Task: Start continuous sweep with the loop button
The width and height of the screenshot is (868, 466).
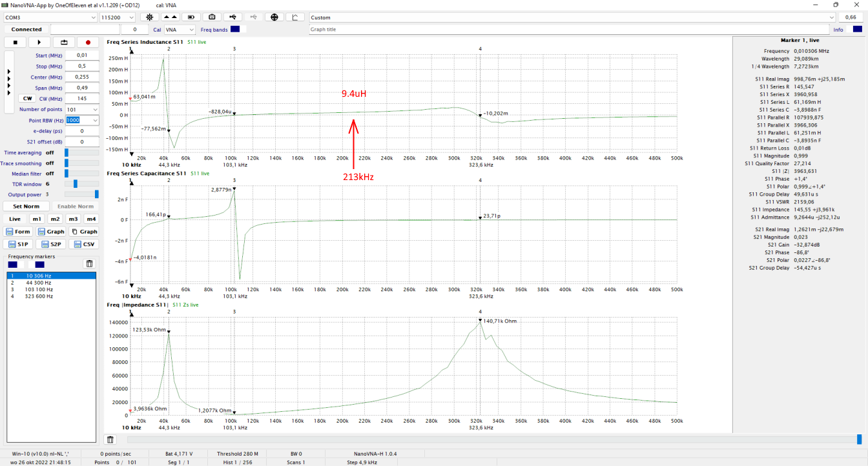Action: pos(63,42)
